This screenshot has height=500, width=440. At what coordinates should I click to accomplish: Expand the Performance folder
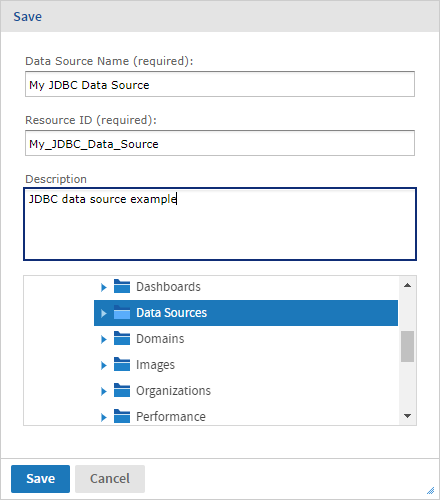click(x=104, y=417)
